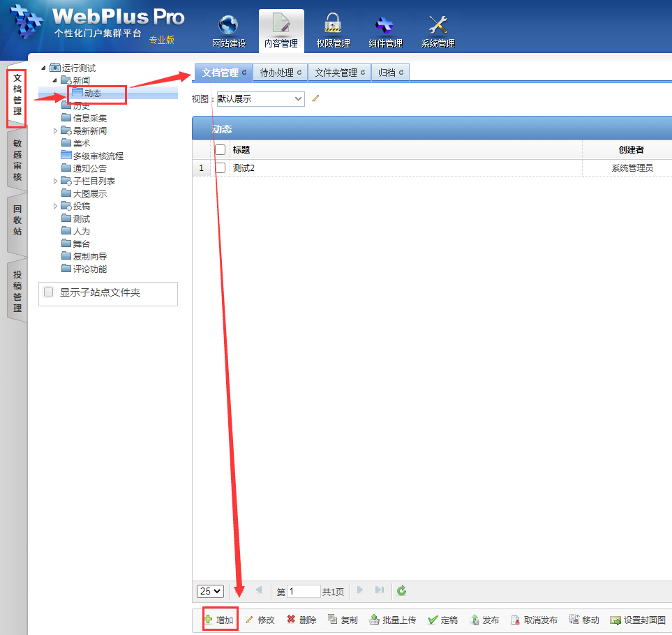This screenshot has height=635, width=672.
Task: Open the 网站建设 globe icon
Action: coord(228,26)
